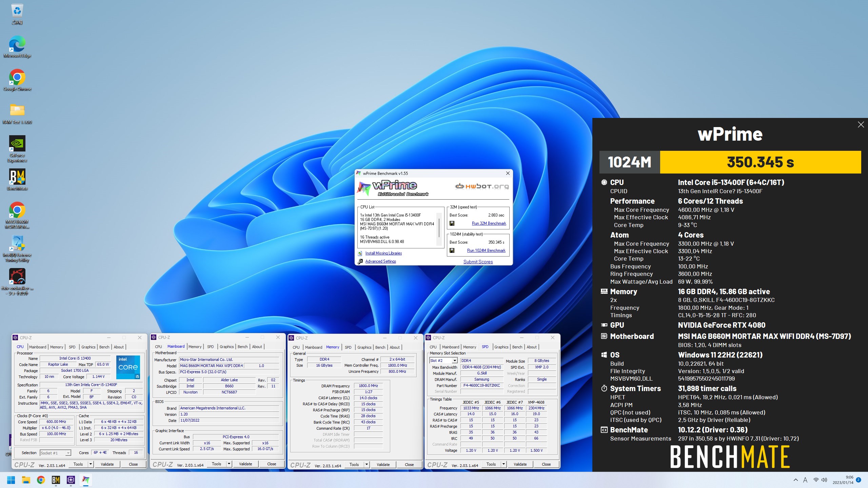Open Tools dropdown arrow in CPU tab window
The height and width of the screenshot is (488, 868).
point(91,464)
